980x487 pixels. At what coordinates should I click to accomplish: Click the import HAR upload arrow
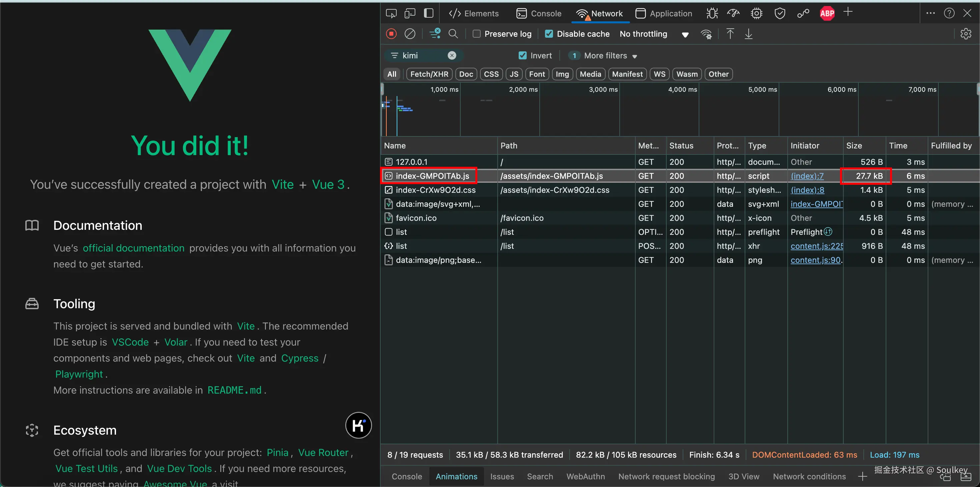tap(730, 34)
